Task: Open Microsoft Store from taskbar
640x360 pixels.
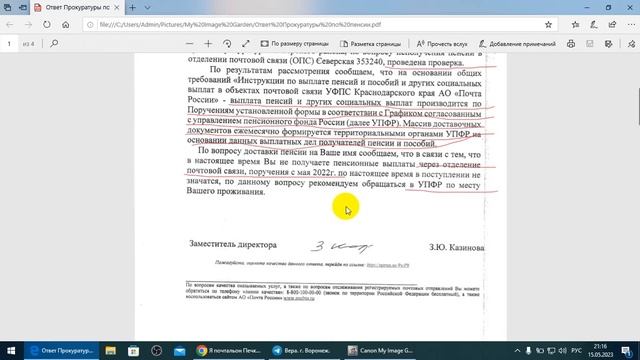Action: (x=133, y=351)
